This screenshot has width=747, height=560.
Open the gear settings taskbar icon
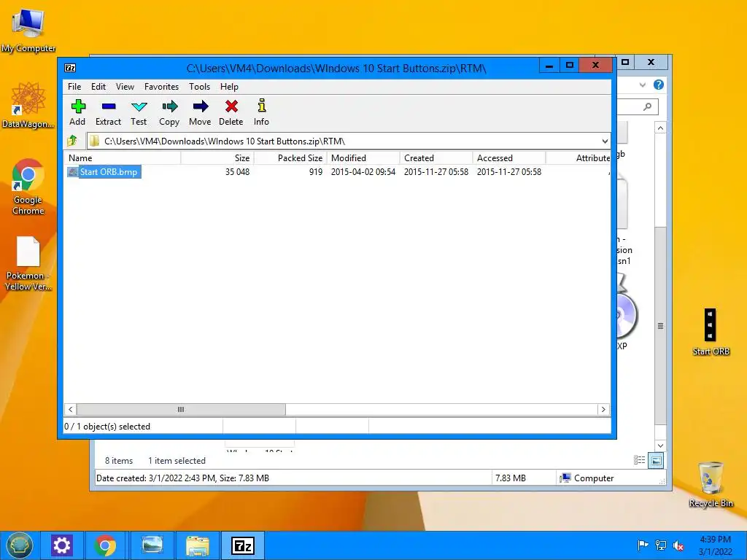point(62,545)
